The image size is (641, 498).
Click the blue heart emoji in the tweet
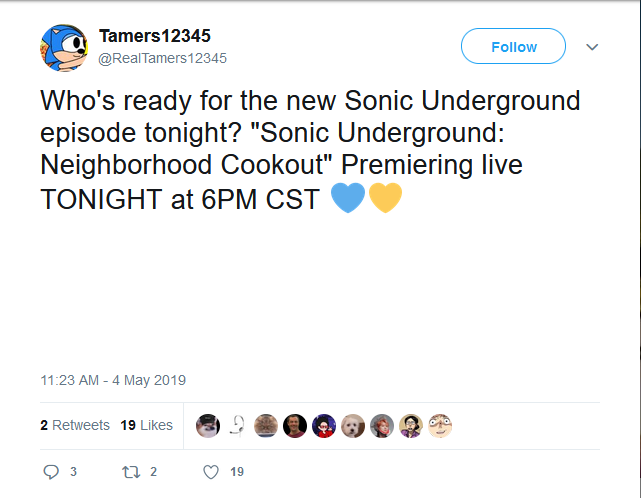[347, 198]
